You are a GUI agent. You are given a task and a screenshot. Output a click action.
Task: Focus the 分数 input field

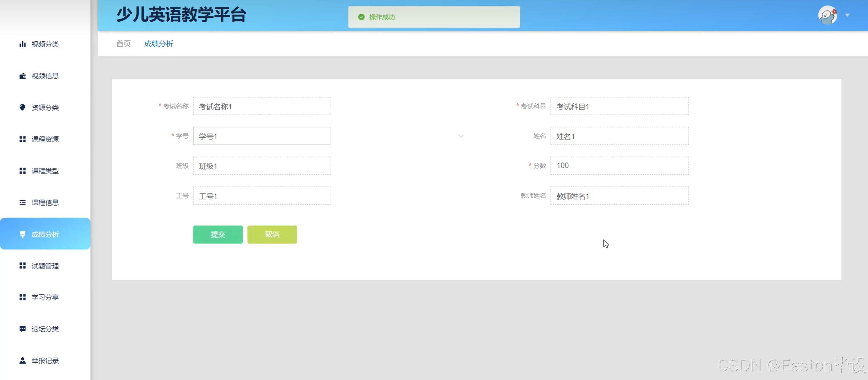619,166
